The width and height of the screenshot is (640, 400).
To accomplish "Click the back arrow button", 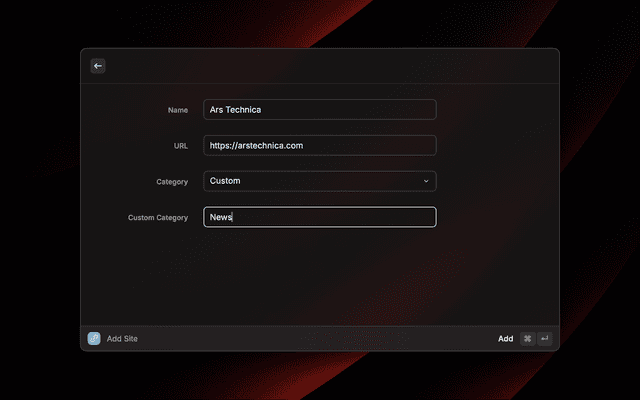I will [98, 66].
